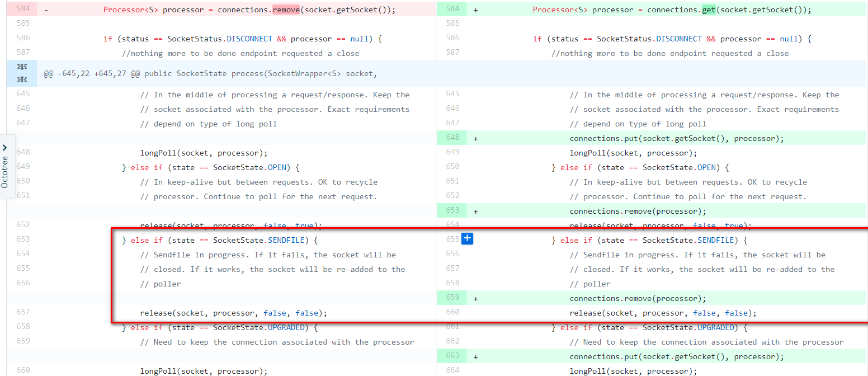
Task: Click the connections.remove(processor) code on added line 653
Action: pyautogui.click(x=638, y=211)
